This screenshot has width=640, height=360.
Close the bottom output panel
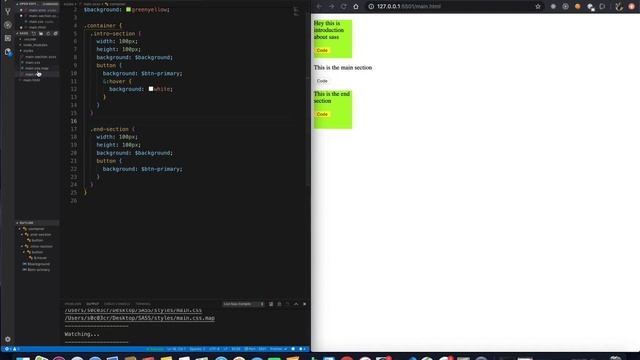point(305,304)
